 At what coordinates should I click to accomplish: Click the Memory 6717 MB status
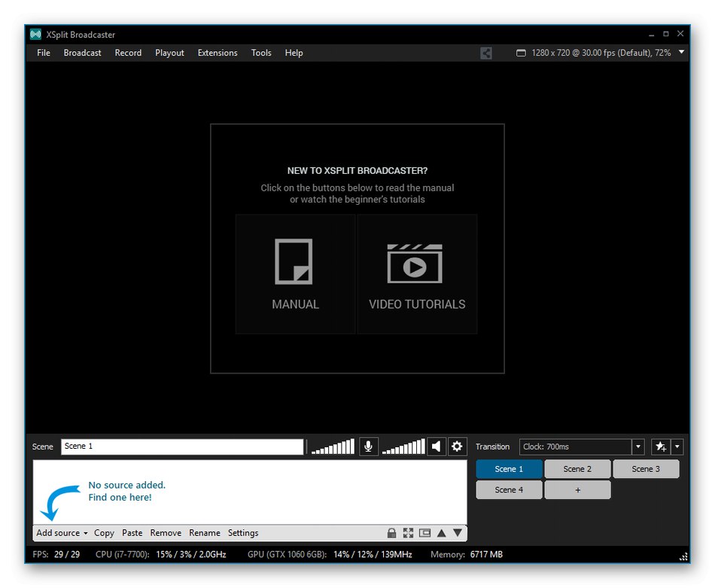pyautogui.click(x=467, y=555)
